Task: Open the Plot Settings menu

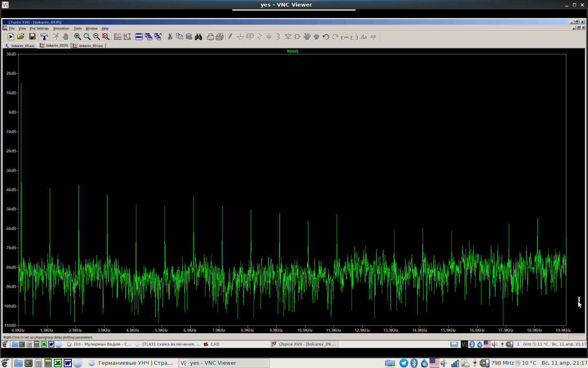Action: (39, 29)
